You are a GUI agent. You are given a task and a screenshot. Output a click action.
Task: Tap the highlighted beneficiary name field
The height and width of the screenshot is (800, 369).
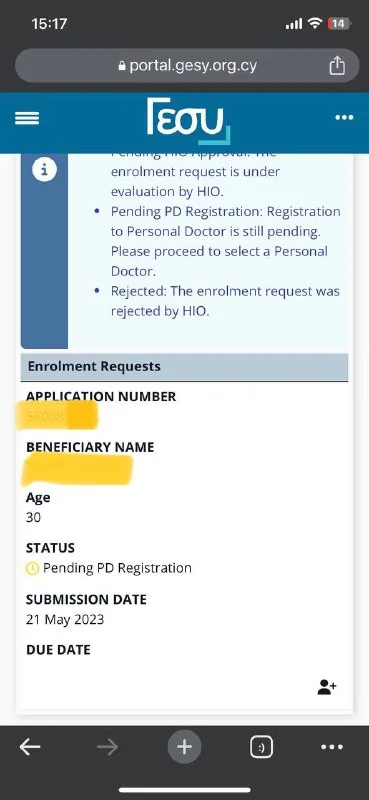point(77,469)
